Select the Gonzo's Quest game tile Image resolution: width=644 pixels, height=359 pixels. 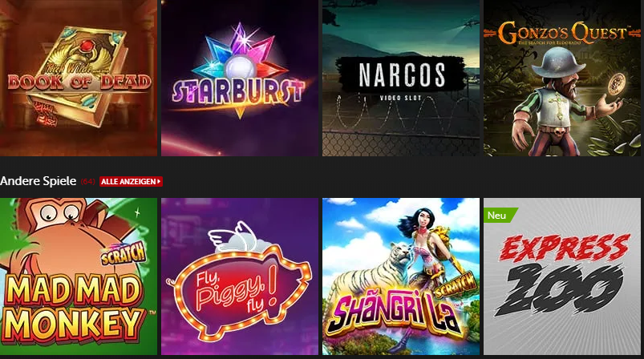[562, 78]
